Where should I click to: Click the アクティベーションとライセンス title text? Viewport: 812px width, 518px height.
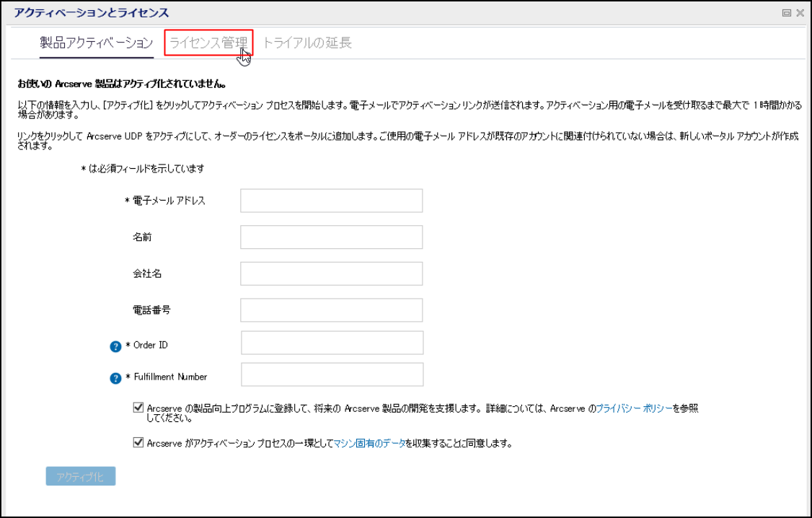tap(92, 13)
